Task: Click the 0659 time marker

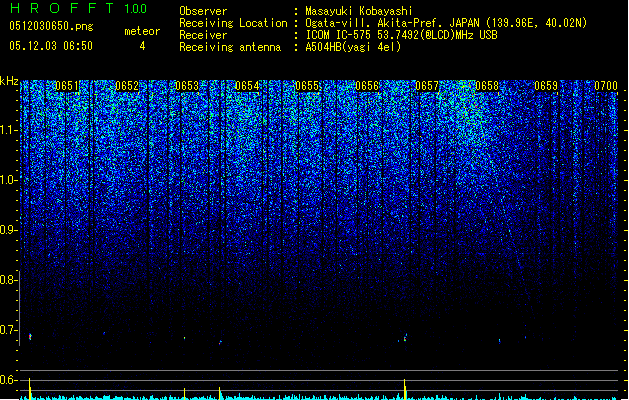Action: 546,86
